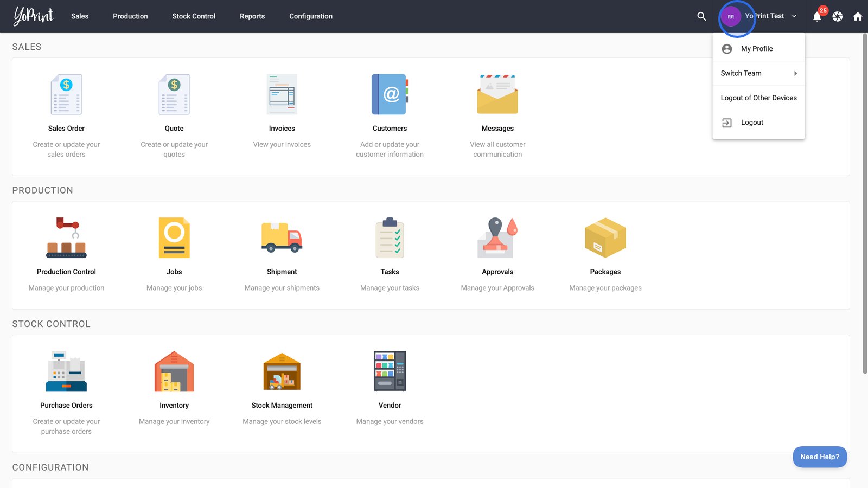Image resolution: width=868 pixels, height=488 pixels.
Task: Open the notifications bell icon
Action: point(817,17)
